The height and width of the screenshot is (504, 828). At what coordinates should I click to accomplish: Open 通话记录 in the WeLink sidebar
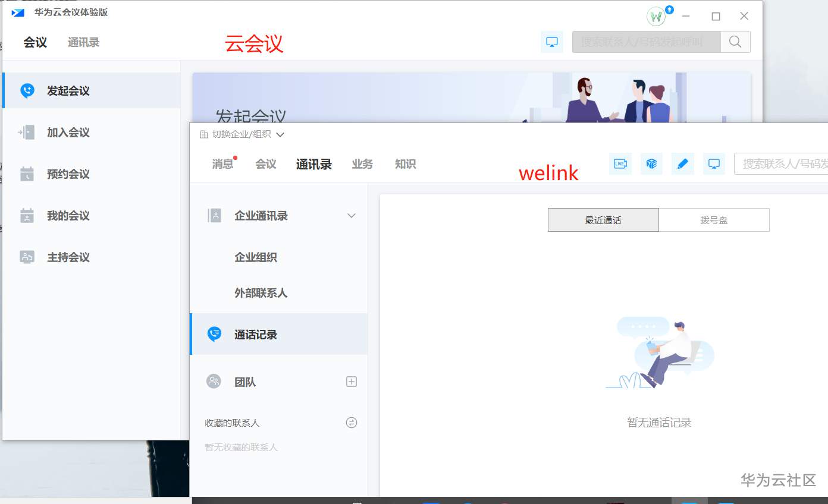[279, 335]
